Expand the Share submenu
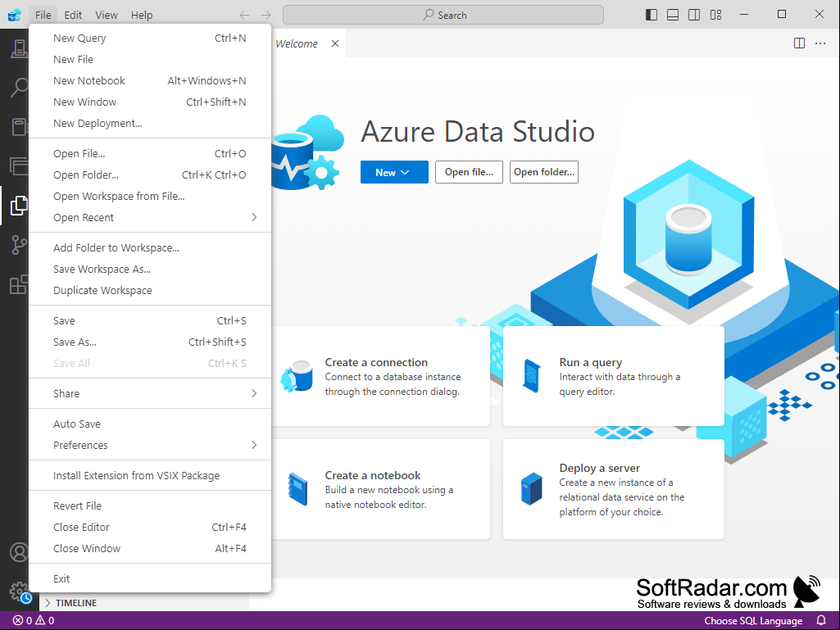840x630 pixels. pyautogui.click(x=150, y=394)
